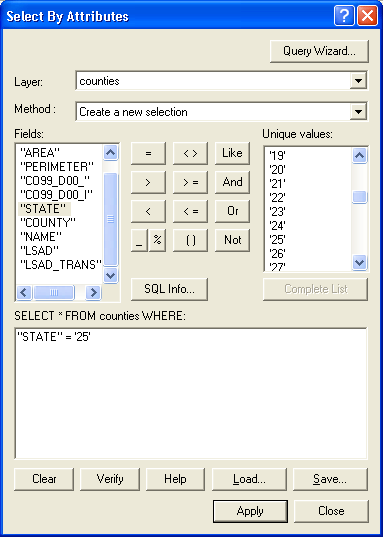Click down arrow of Fields list scrollbar

110,275
